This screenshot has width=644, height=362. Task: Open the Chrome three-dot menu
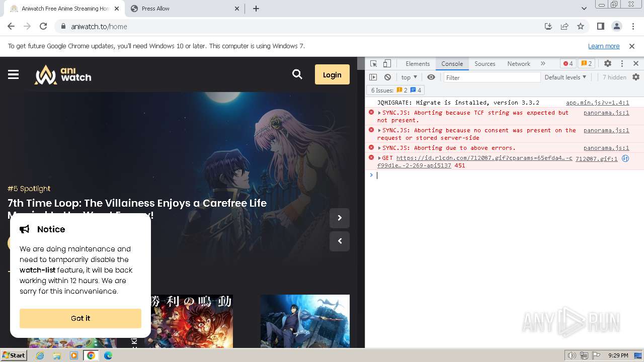tap(633, 26)
